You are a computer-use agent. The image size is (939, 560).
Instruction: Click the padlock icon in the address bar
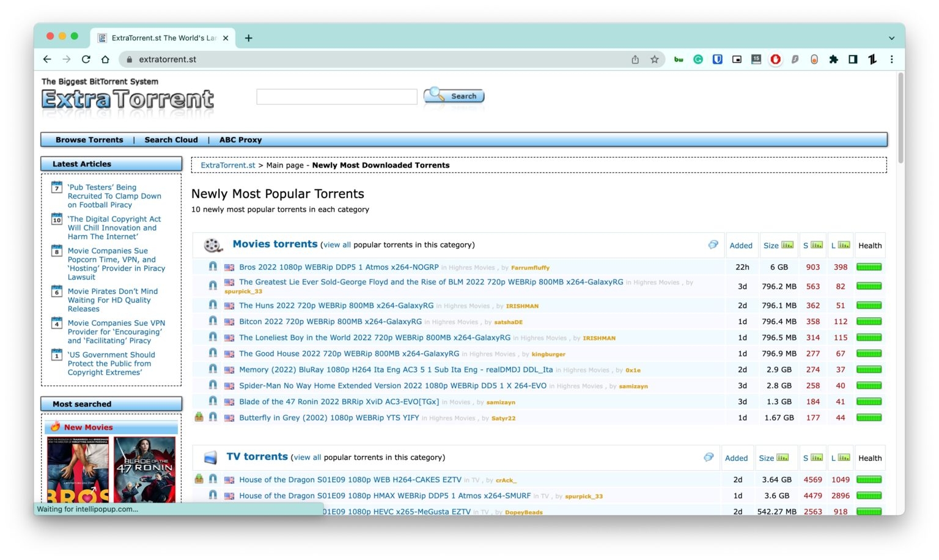[x=129, y=59]
